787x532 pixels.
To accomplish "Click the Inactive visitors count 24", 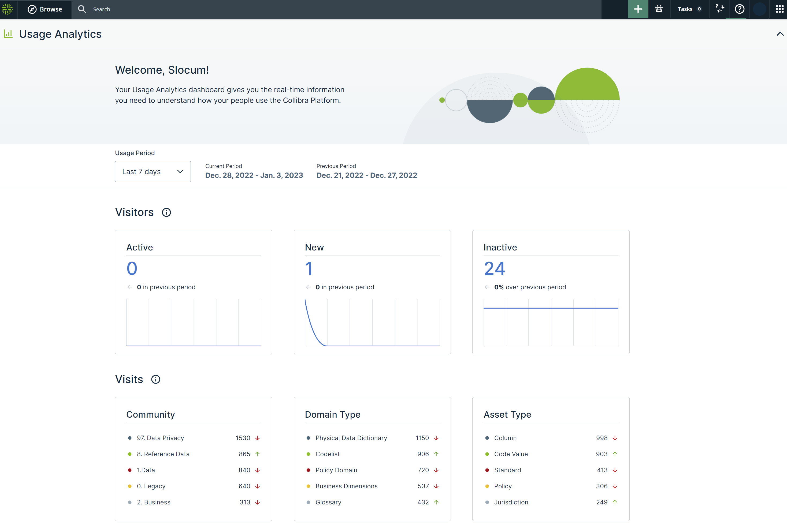I will click(494, 268).
